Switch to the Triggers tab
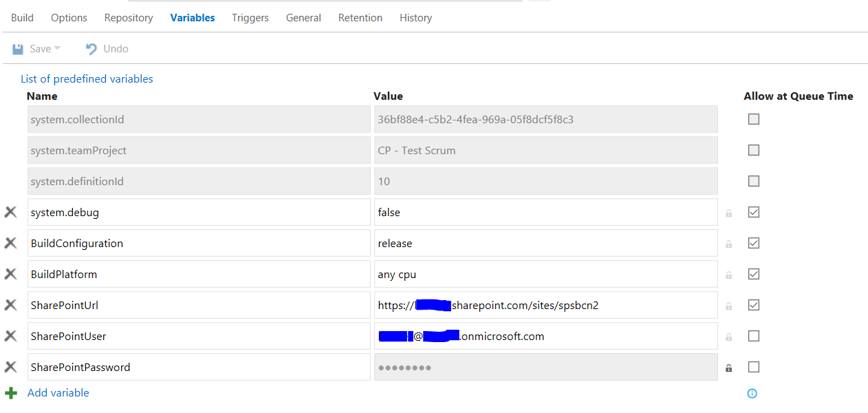The image size is (868, 413). [250, 18]
